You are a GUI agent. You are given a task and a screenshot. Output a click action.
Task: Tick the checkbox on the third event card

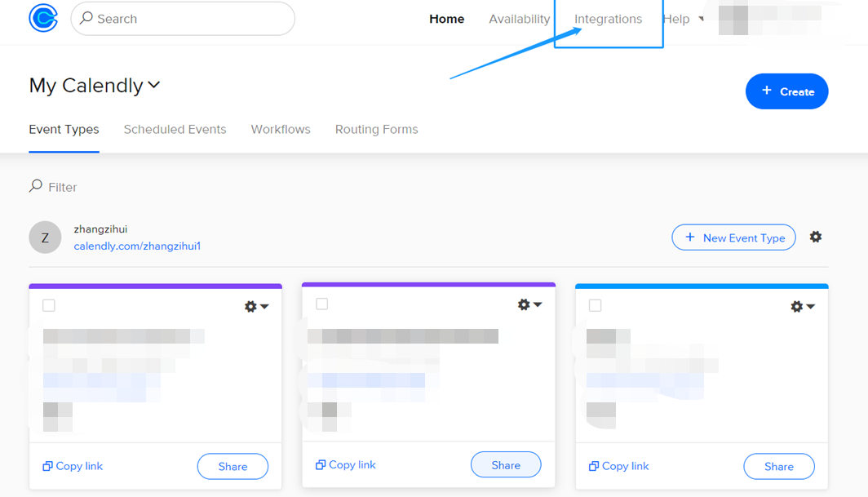point(595,305)
